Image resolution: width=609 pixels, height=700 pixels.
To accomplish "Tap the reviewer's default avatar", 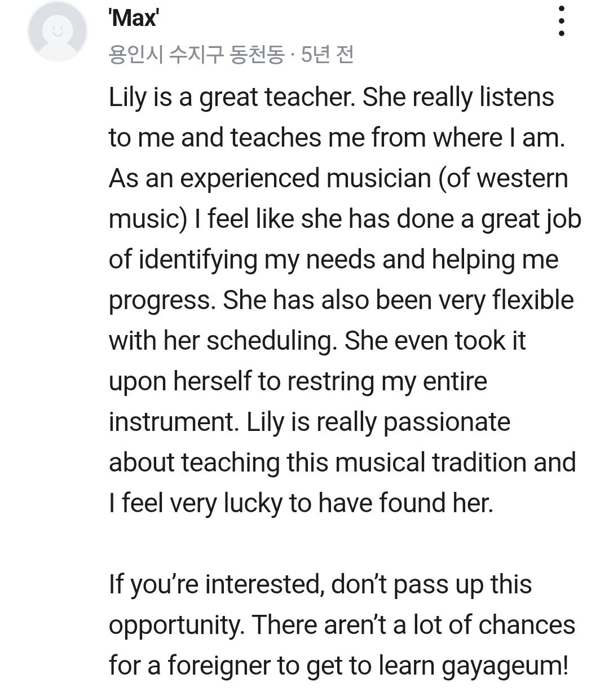I will (x=57, y=31).
